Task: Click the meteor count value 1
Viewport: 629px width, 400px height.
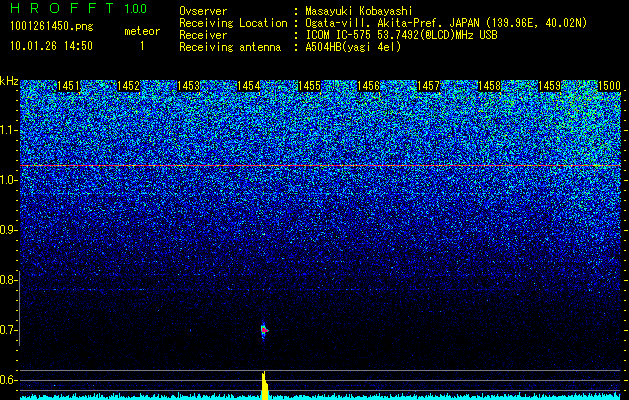Action: [142, 46]
